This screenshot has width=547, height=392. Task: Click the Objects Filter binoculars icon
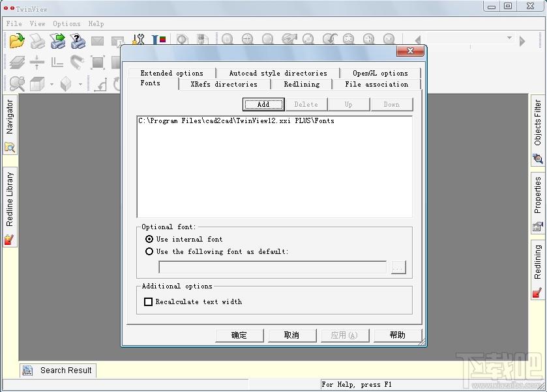(538, 159)
